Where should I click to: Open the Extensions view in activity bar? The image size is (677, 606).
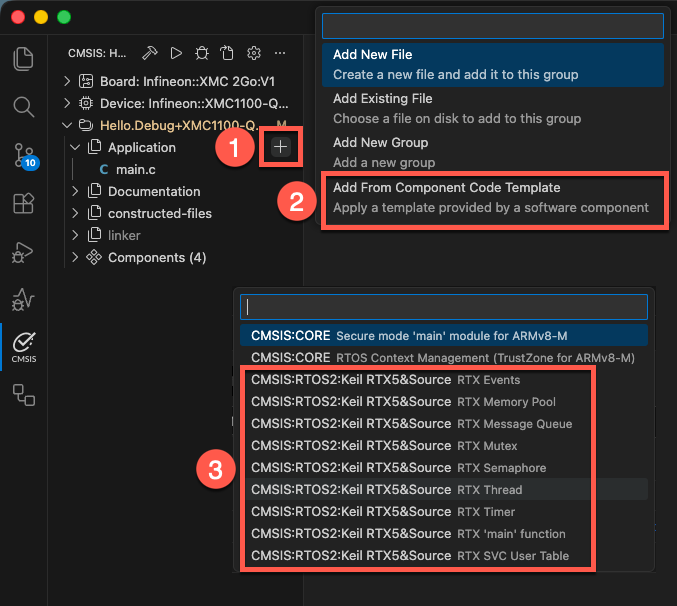pos(23,204)
